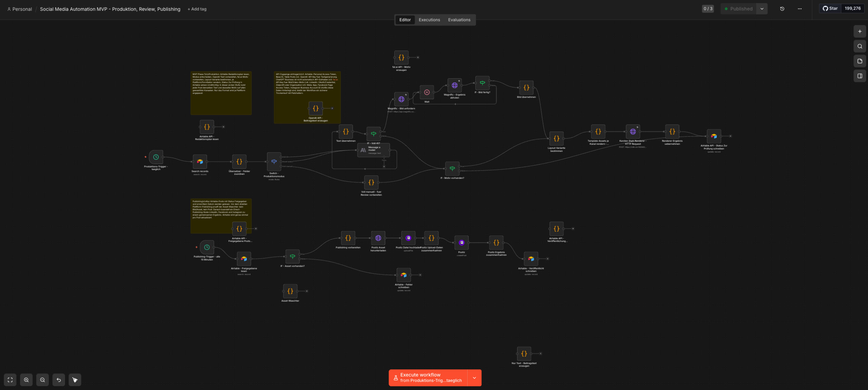Open the IF - Voll-KI? node

click(x=374, y=134)
